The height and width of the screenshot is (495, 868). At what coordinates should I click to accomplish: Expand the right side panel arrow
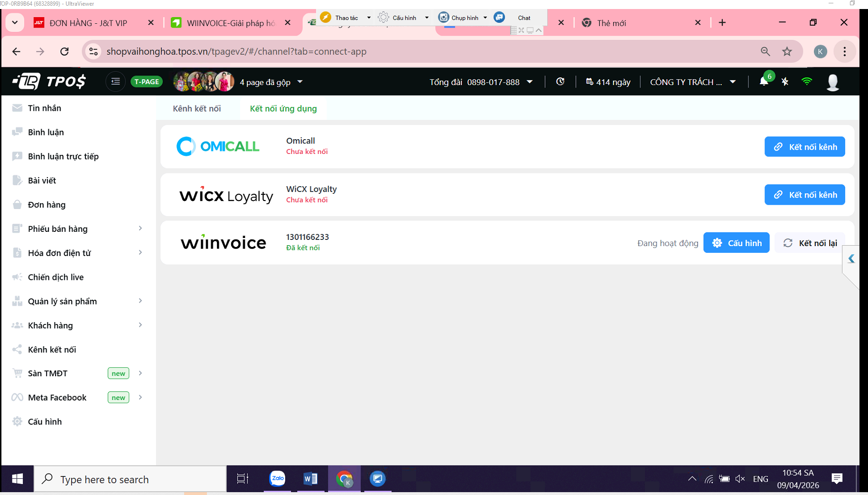point(851,259)
